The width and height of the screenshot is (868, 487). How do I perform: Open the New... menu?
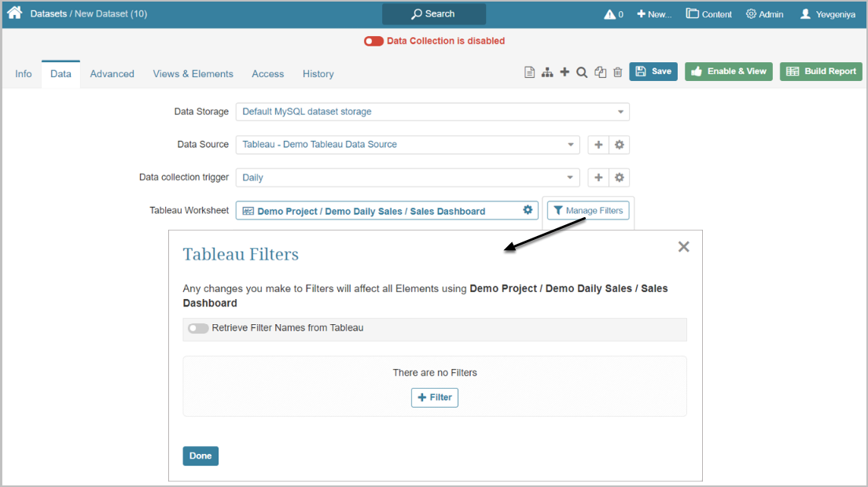point(654,14)
